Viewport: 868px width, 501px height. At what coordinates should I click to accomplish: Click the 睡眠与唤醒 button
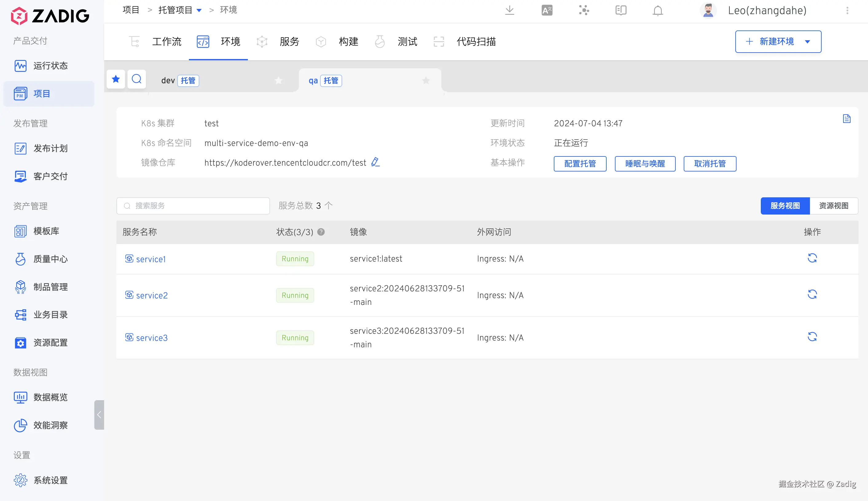pyautogui.click(x=645, y=164)
